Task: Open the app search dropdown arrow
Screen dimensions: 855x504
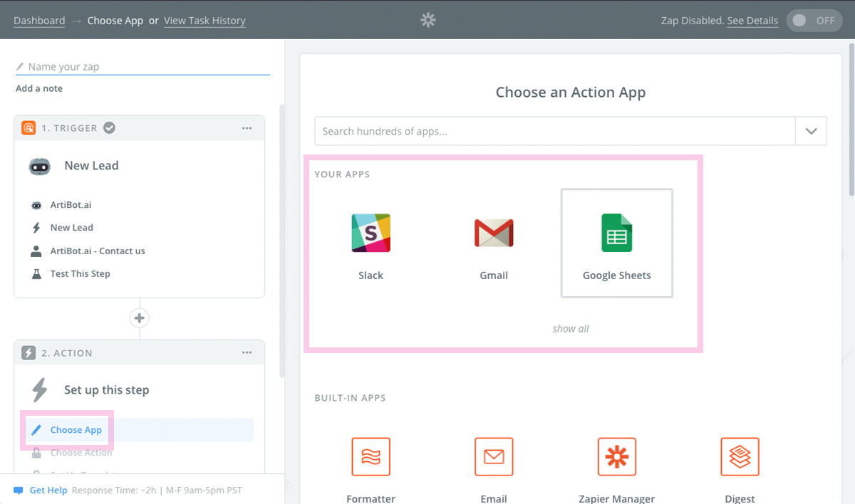Action: [811, 131]
